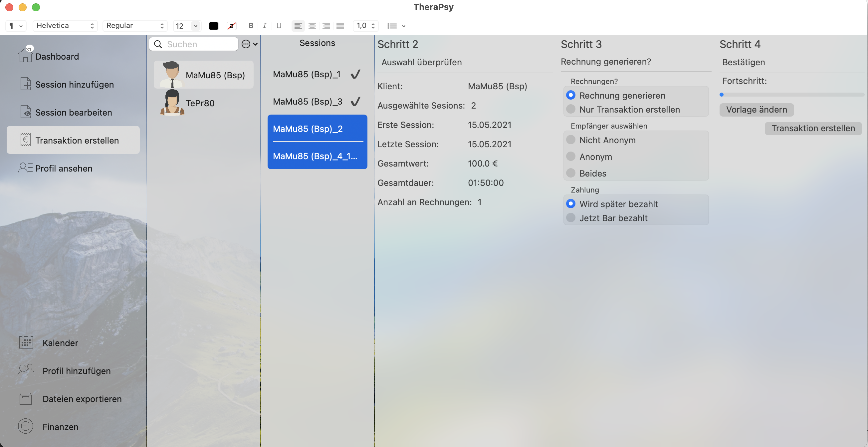
Task: Click the Vorlage ändern button
Action: click(x=756, y=110)
